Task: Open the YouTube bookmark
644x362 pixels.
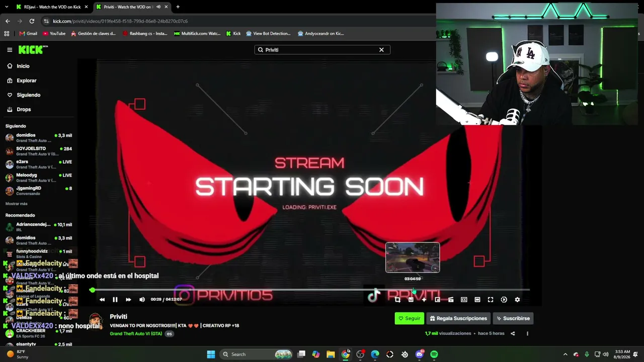Action: (54, 34)
